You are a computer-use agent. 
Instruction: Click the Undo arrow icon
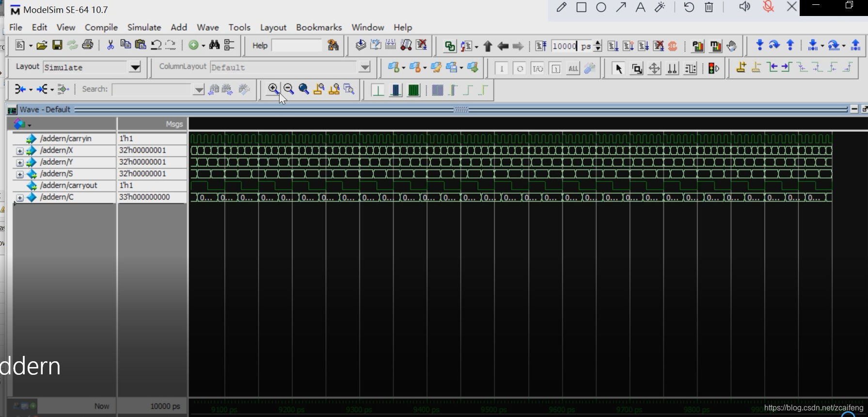[156, 45]
